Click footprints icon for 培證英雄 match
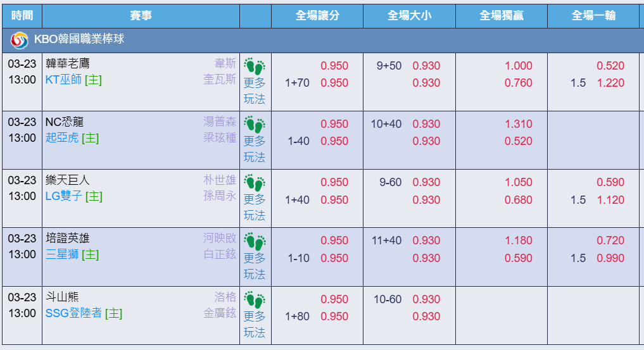This screenshot has height=350, width=644. point(254,241)
